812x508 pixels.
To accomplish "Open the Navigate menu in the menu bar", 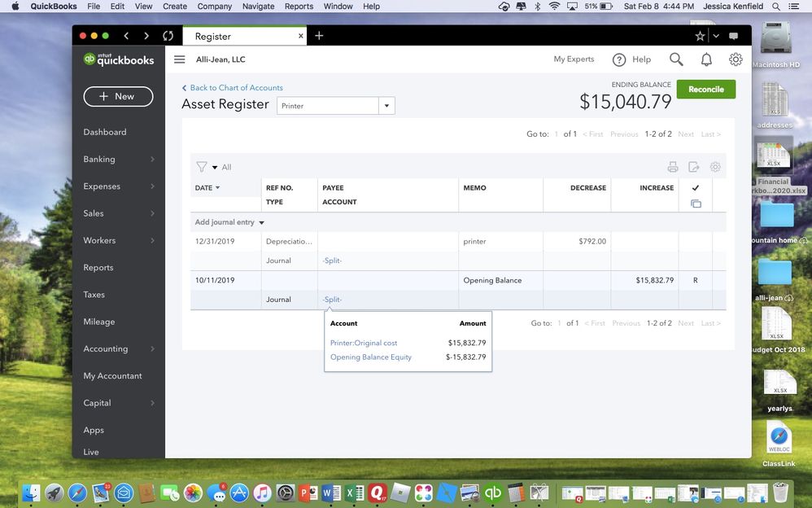I will (259, 7).
